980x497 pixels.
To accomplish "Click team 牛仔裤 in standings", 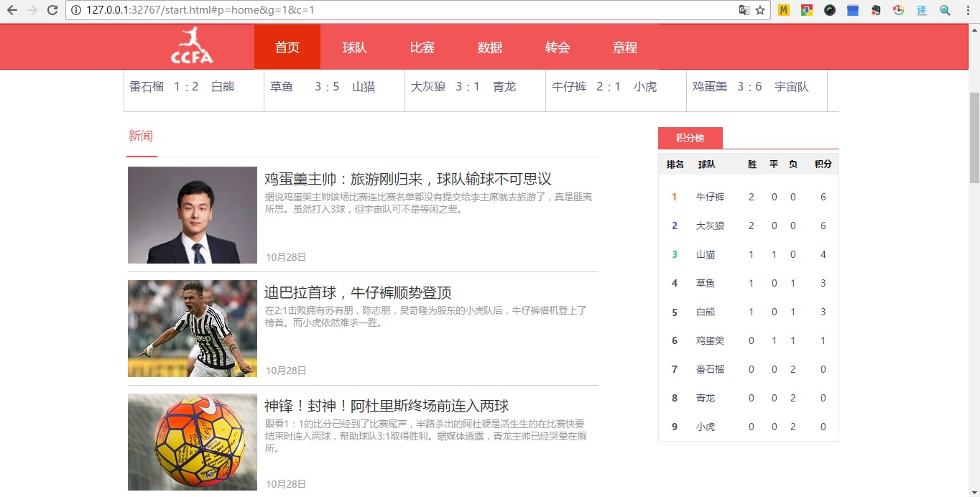I will (710, 197).
